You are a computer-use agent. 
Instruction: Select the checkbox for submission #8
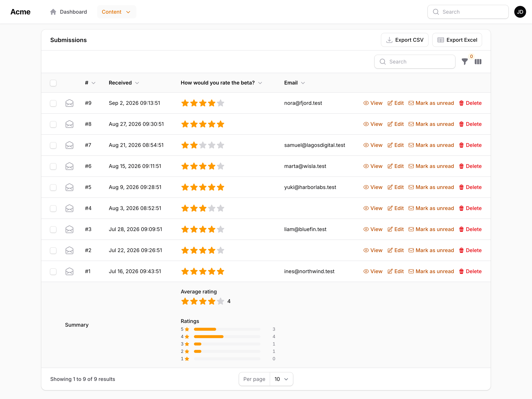pyautogui.click(x=53, y=124)
